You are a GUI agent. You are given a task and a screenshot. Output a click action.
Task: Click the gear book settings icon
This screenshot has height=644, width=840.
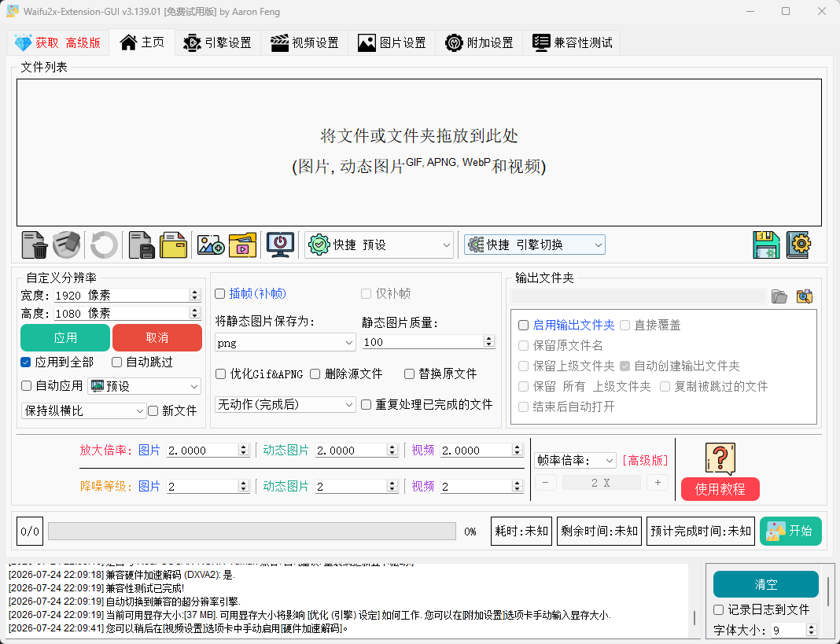click(799, 245)
